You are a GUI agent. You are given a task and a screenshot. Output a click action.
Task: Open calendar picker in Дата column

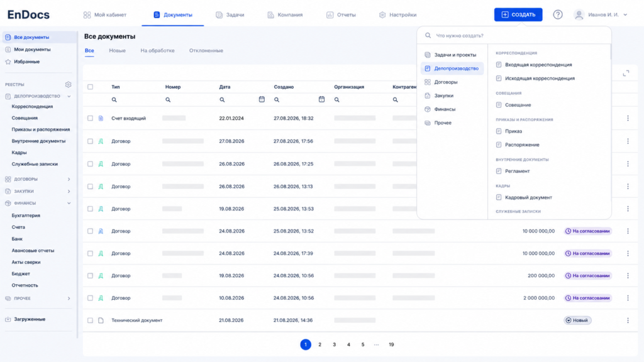pos(262,99)
